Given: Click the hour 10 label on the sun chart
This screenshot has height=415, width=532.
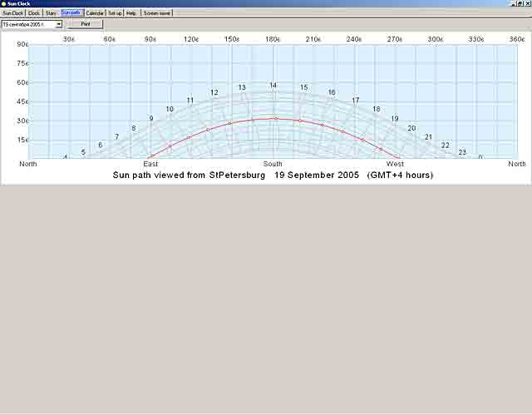Looking at the screenshot, I should click(170, 109).
